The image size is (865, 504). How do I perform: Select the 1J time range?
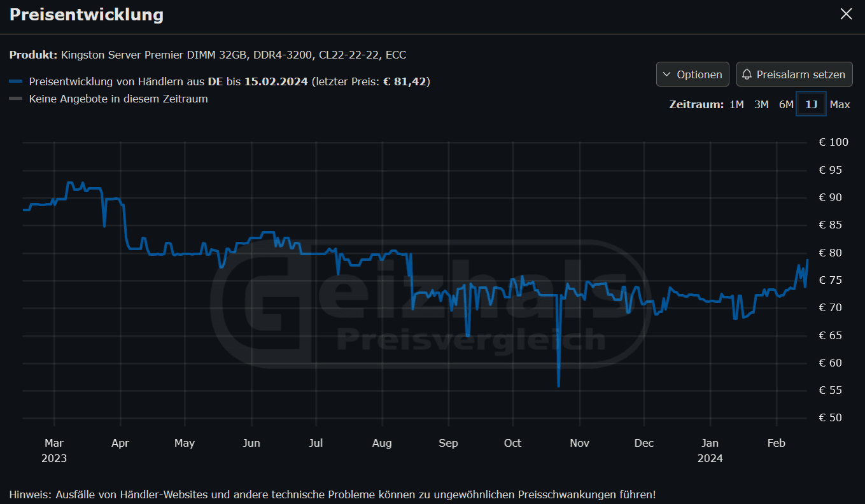[812, 104]
